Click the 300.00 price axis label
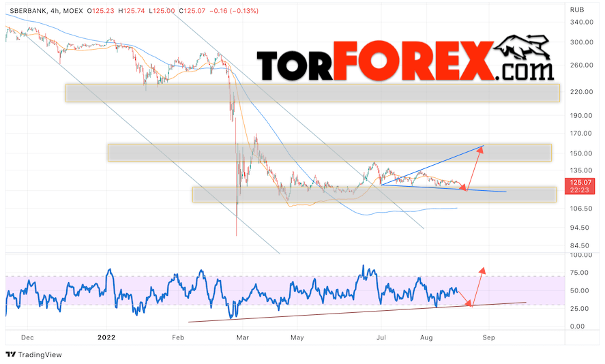 pyautogui.click(x=581, y=42)
